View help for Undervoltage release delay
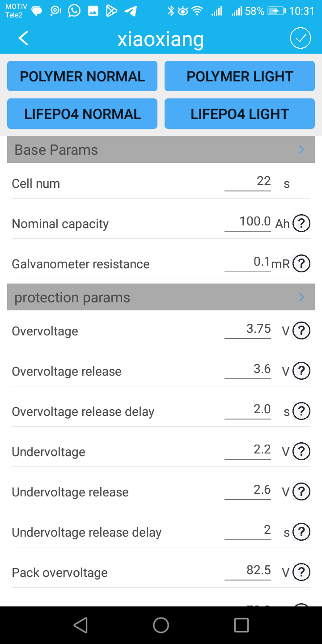322x644 pixels. [301, 532]
